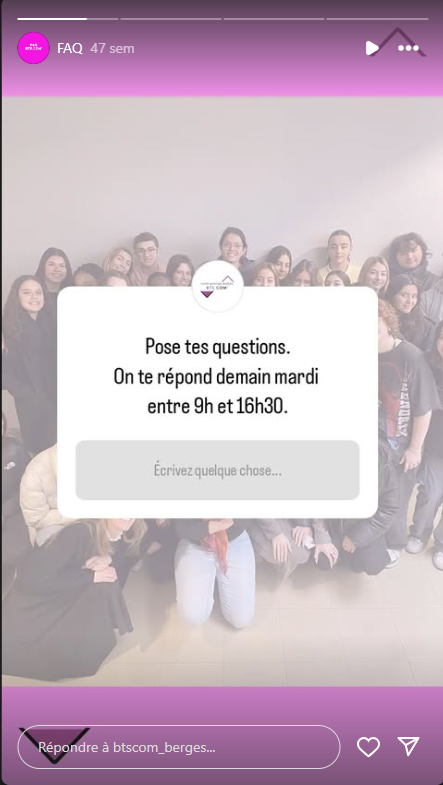Click the BTS Com logo on question sticker
This screenshot has width=443, height=785.
point(218,286)
